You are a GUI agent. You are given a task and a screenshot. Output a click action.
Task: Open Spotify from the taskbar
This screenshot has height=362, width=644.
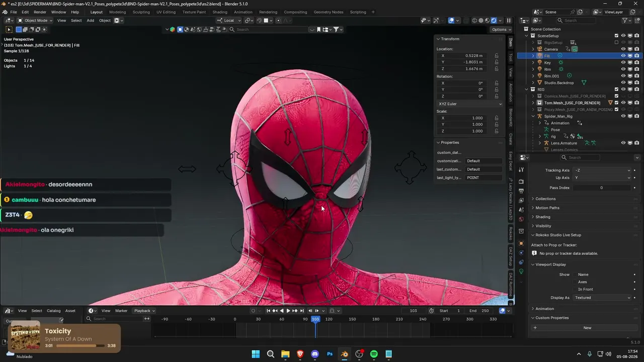tap(374, 354)
